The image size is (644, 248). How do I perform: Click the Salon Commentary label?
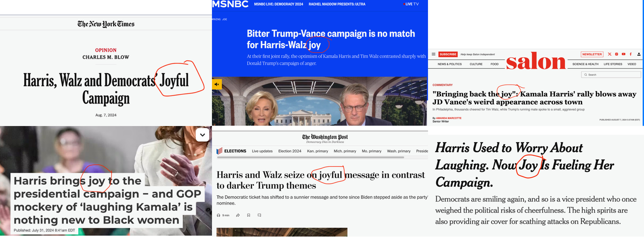click(x=442, y=85)
